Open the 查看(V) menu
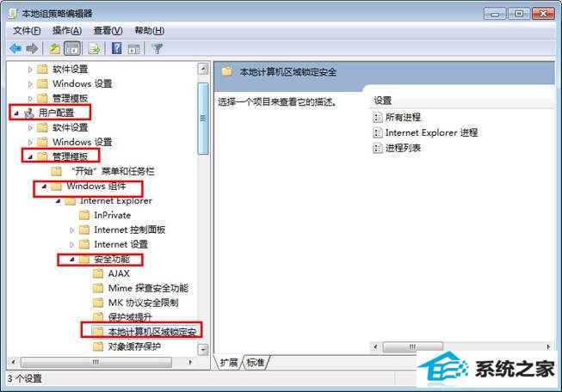The image size is (562, 392). [x=108, y=31]
